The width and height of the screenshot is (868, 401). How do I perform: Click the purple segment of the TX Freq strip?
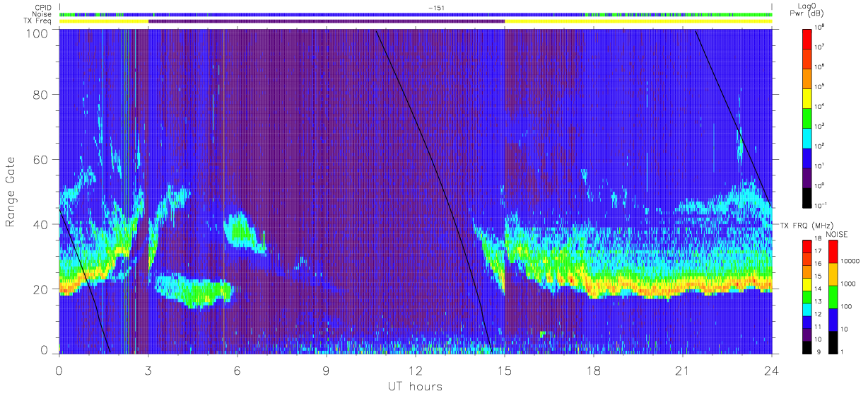[x=327, y=21]
